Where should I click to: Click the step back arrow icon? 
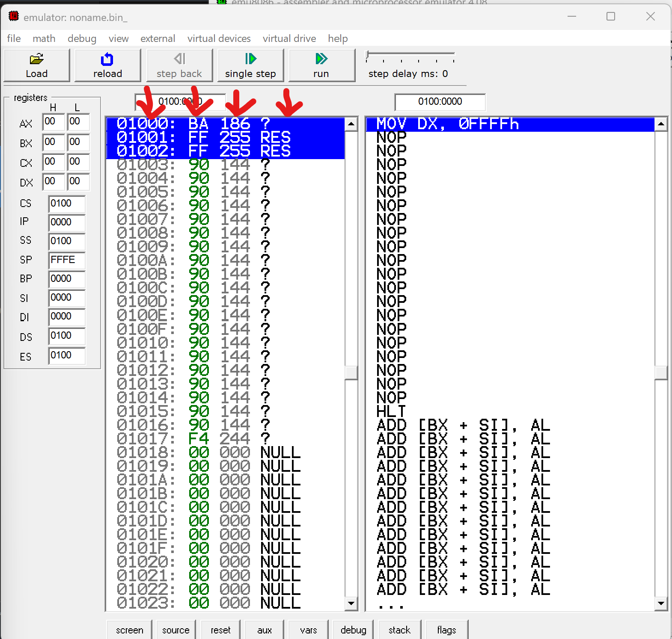[180, 58]
